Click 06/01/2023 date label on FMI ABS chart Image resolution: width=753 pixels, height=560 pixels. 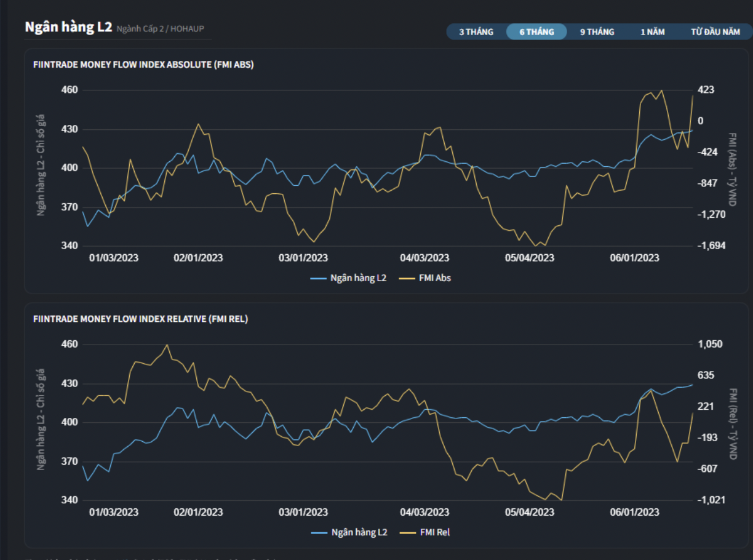point(634,258)
